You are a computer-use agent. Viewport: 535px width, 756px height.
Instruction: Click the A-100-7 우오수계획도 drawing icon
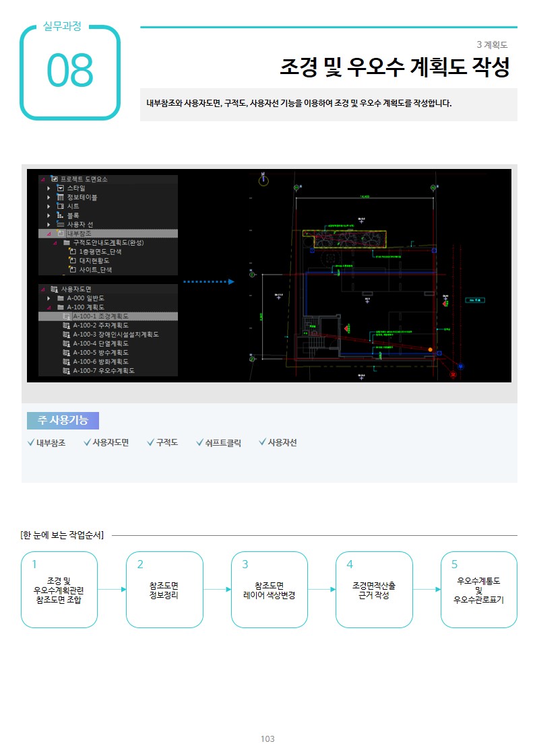point(67,371)
